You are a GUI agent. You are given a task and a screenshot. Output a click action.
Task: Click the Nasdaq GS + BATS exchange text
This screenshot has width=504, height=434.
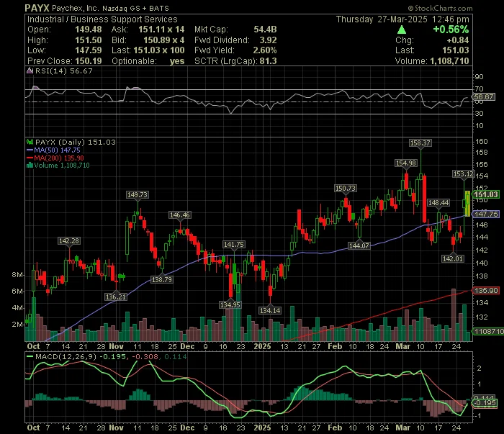coord(135,9)
